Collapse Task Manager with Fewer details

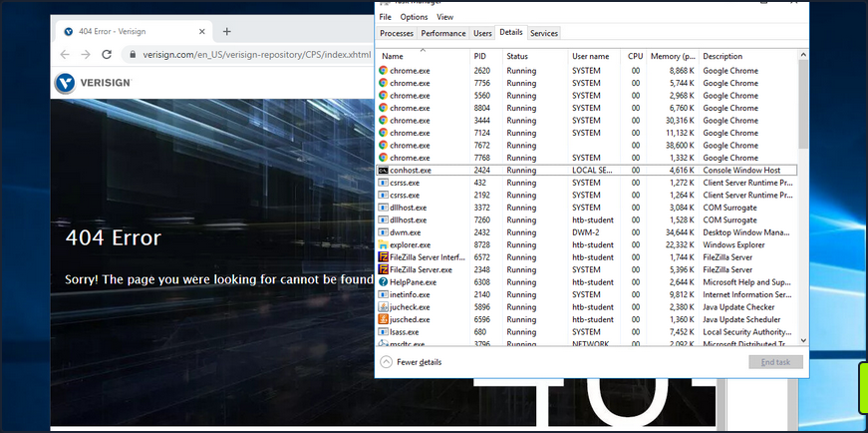click(x=412, y=362)
